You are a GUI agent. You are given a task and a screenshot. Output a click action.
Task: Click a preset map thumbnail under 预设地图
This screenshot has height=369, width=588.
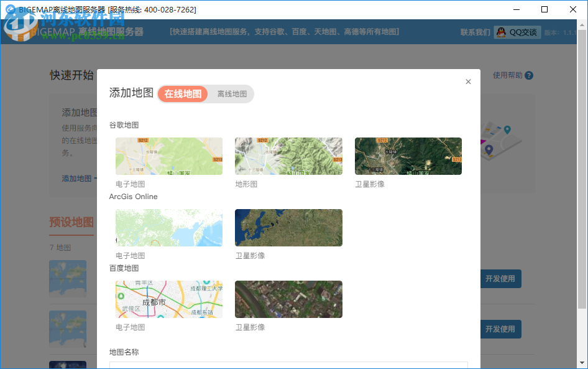pyautogui.click(x=68, y=279)
